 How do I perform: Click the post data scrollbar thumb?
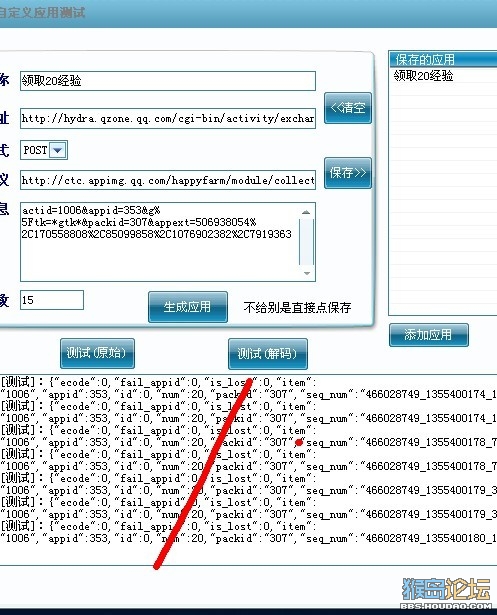[x=306, y=242]
